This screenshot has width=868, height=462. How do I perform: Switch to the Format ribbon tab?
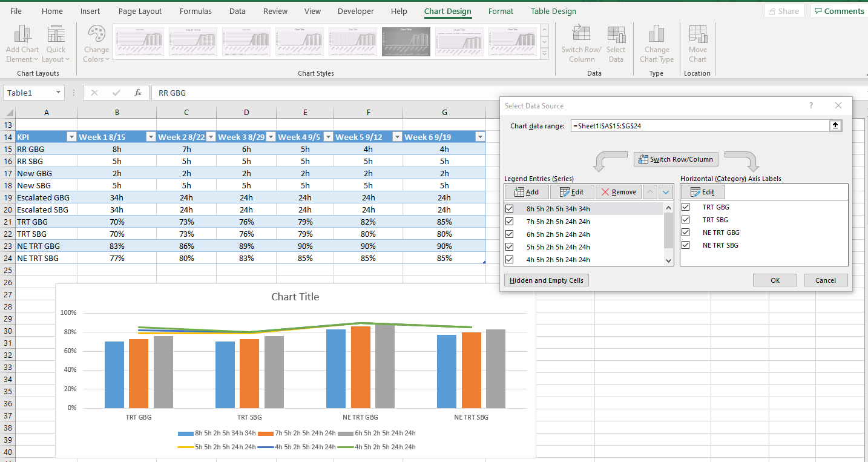coord(501,11)
